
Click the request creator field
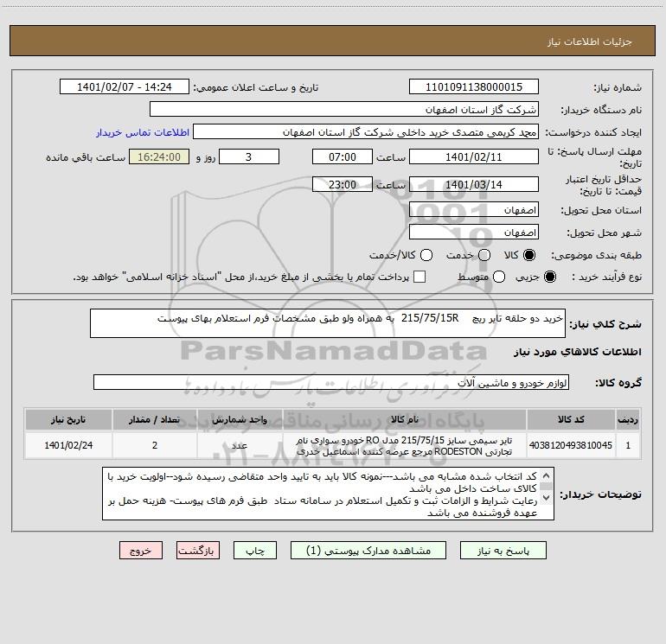(366, 132)
